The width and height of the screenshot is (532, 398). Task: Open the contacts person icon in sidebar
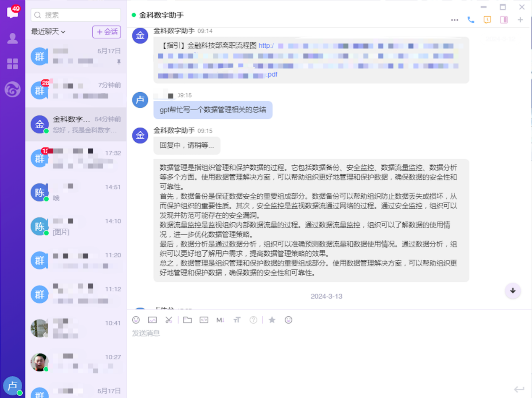tap(13, 39)
